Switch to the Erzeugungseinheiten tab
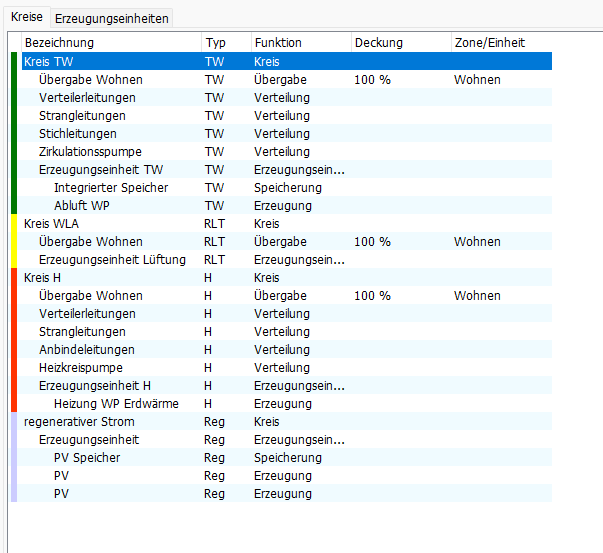The height and width of the screenshot is (553, 603). (x=111, y=19)
